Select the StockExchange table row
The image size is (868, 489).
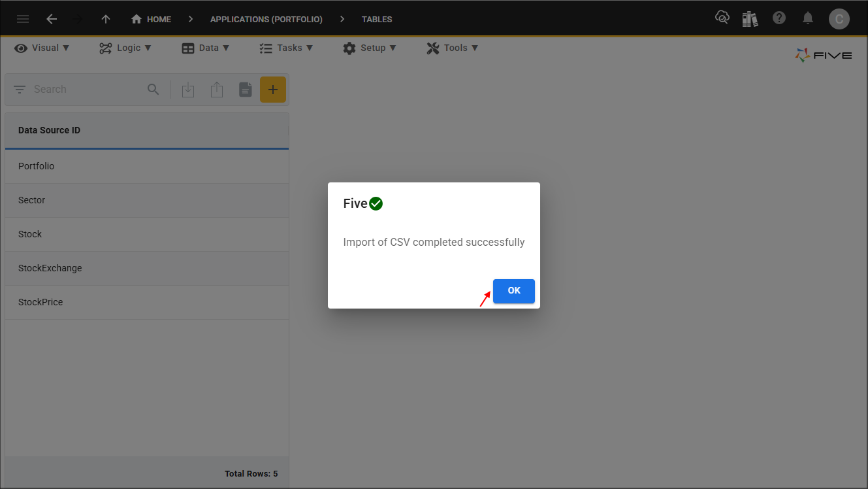(147, 268)
